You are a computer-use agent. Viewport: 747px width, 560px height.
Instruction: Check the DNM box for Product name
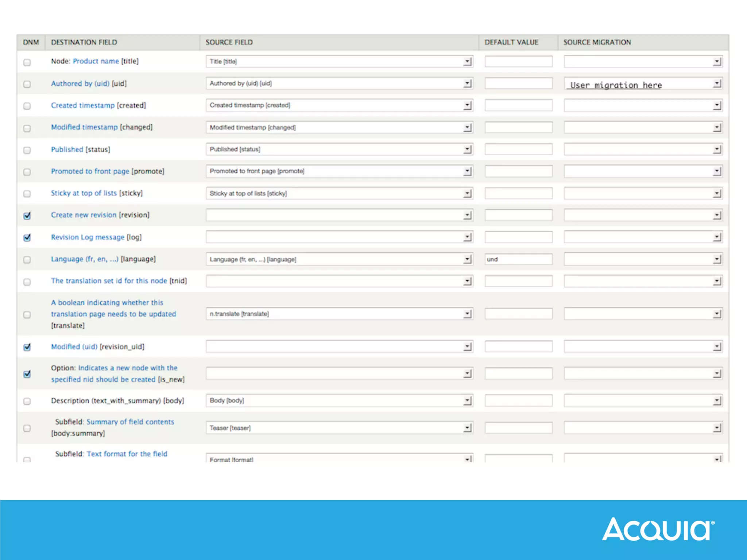27,62
